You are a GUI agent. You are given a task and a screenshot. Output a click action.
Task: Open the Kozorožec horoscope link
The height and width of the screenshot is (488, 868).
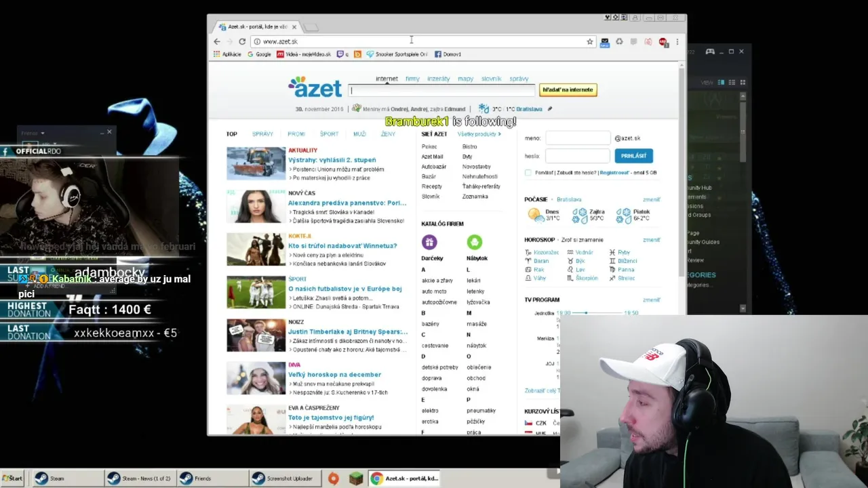[x=546, y=252]
